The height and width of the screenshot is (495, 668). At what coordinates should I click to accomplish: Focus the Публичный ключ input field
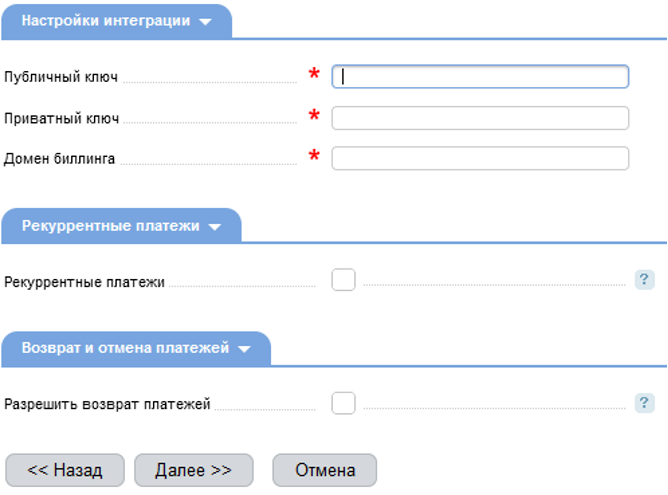[x=480, y=76]
